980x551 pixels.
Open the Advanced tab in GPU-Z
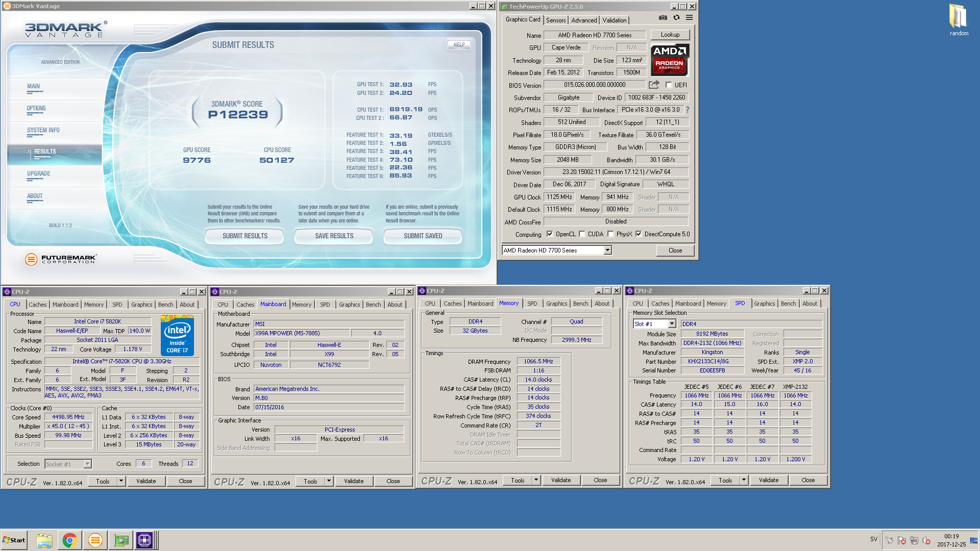(x=584, y=20)
